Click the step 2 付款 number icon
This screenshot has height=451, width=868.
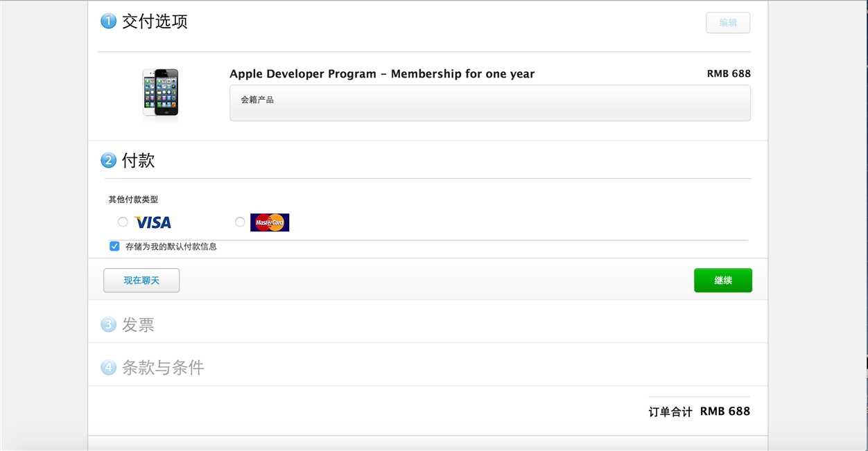(108, 161)
